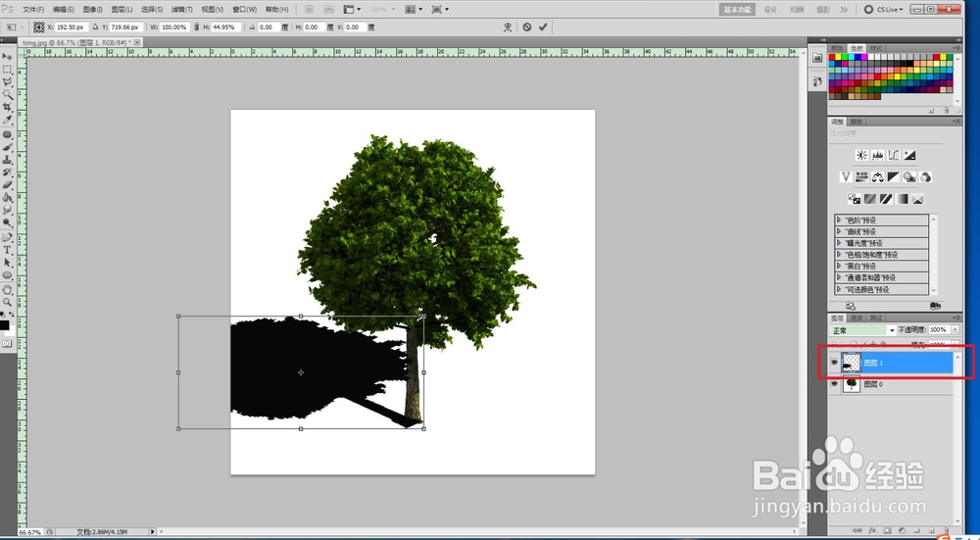980x540 pixels.
Task: Hide 图层 0 using its eye icon
Action: (835, 384)
